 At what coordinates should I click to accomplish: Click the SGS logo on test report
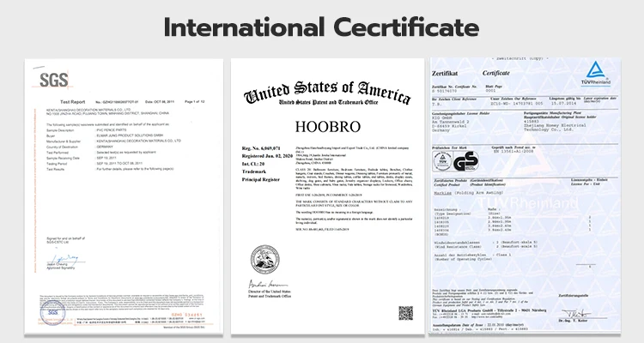pos(54,80)
